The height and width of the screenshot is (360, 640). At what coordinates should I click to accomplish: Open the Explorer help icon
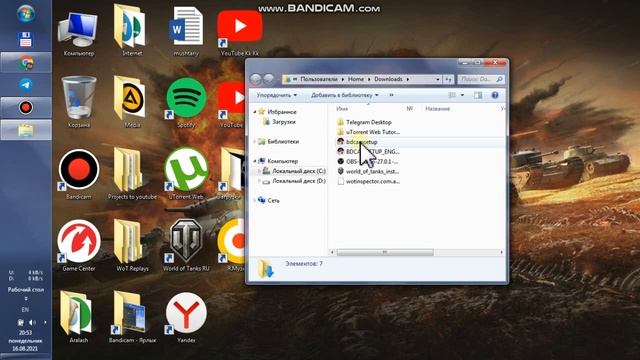coord(495,95)
